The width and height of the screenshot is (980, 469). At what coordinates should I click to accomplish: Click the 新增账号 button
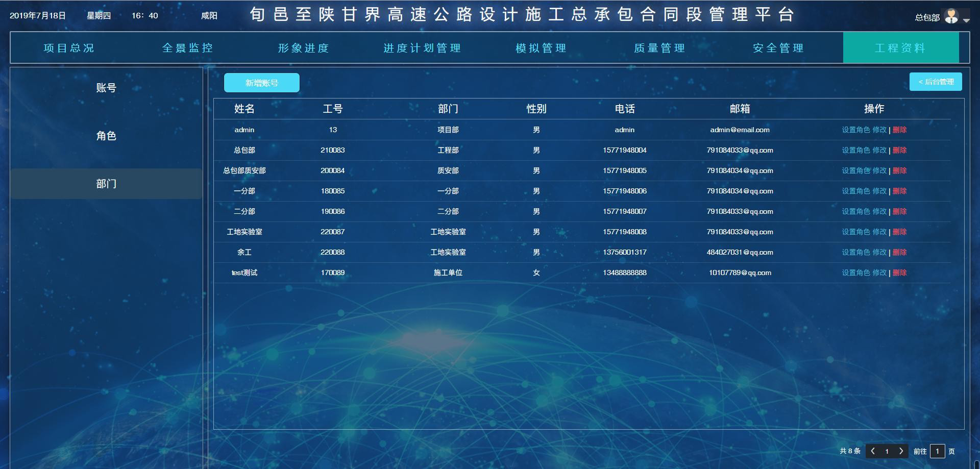point(262,82)
